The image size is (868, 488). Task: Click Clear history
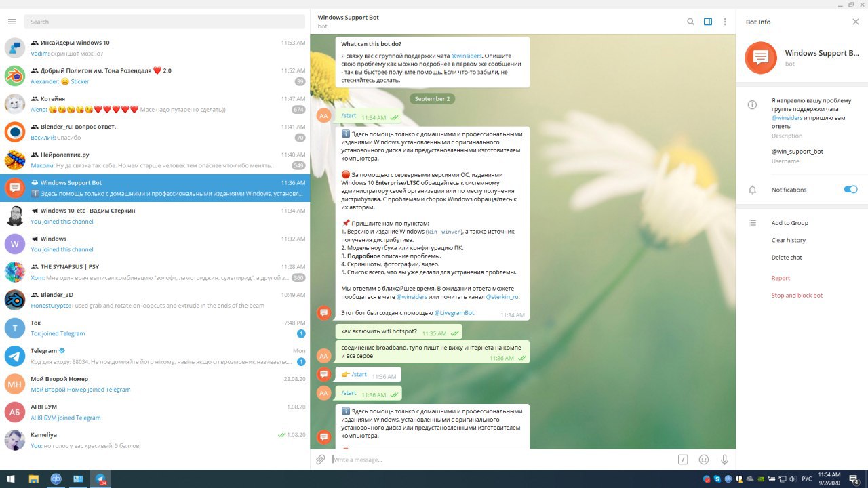click(x=788, y=240)
